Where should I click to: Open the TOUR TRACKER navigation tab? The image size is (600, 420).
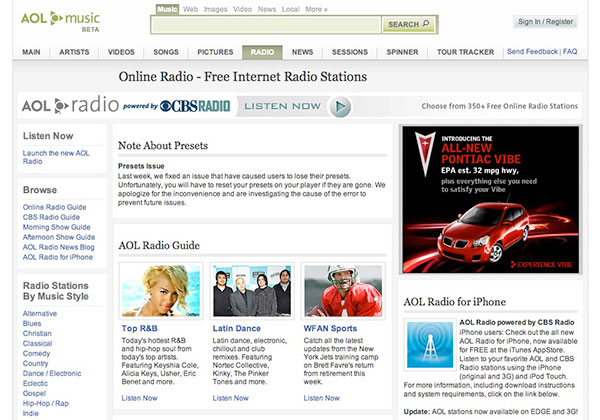(x=465, y=52)
